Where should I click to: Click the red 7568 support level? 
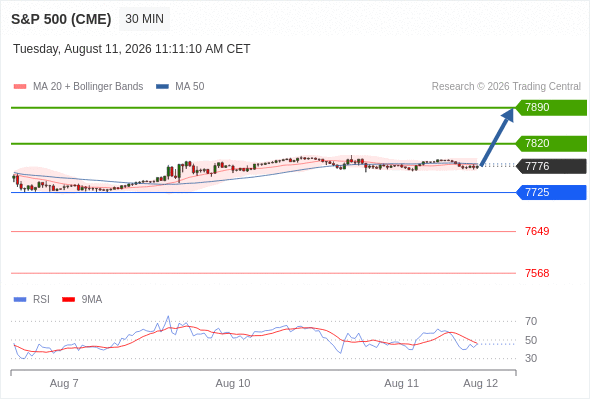point(537,273)
